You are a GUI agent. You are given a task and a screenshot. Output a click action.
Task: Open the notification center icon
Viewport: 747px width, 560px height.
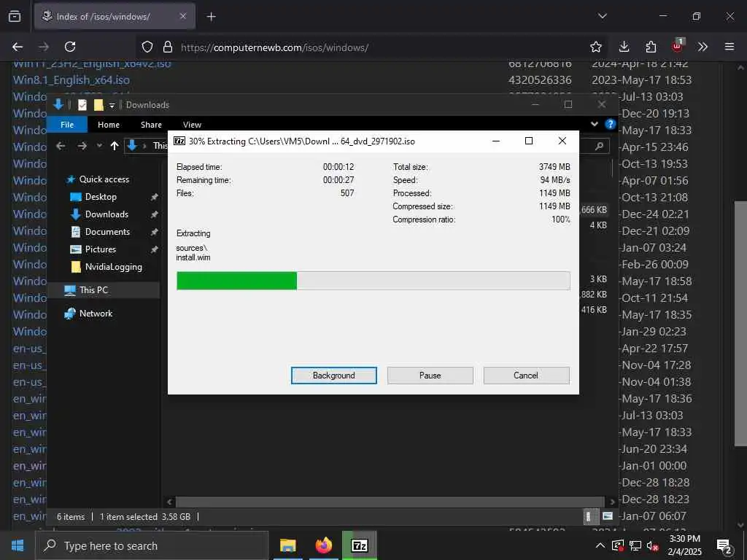(x=724, y=547)
